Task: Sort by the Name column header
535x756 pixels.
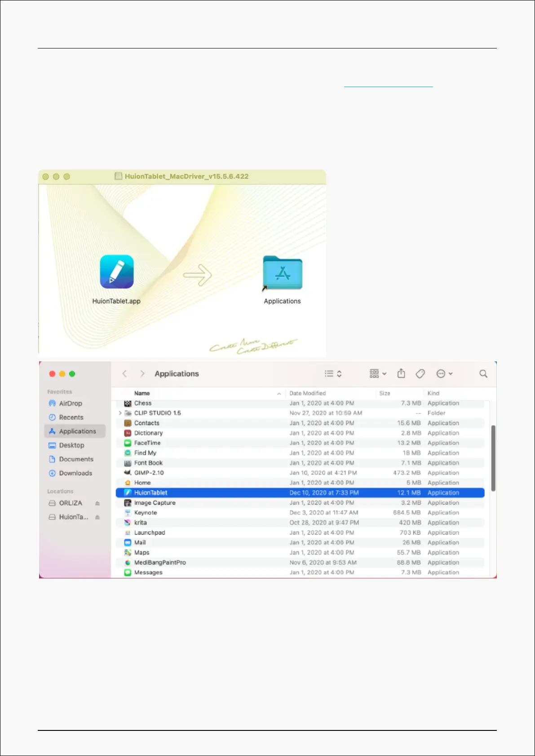Action: point(142,393)
